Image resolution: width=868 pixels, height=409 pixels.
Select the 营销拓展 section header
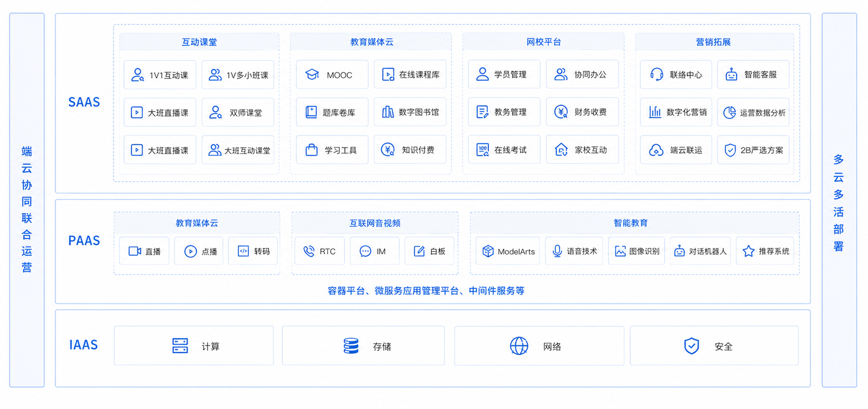(x=714, y=42)
